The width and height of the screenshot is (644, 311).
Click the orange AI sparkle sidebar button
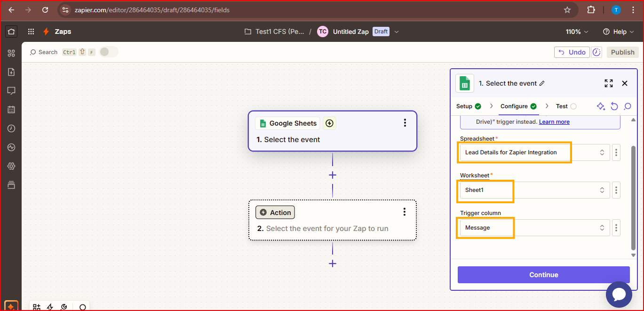(x=11, y=306)
